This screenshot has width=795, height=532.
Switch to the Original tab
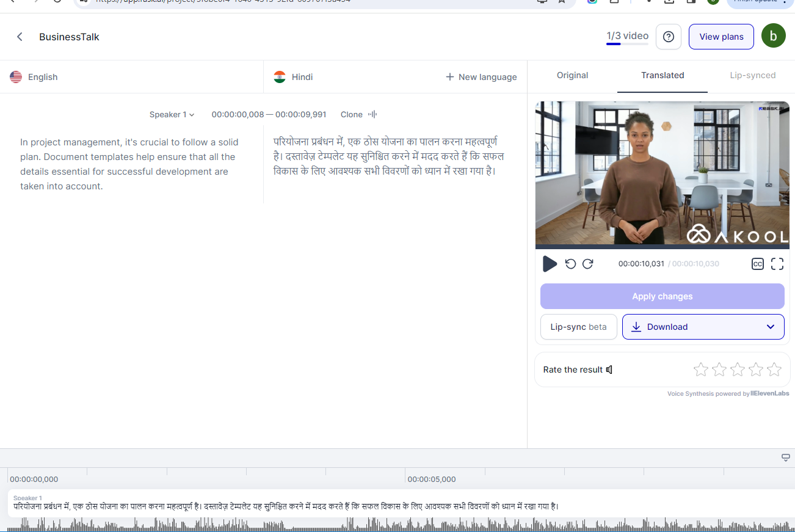click(x=572, y=75)
